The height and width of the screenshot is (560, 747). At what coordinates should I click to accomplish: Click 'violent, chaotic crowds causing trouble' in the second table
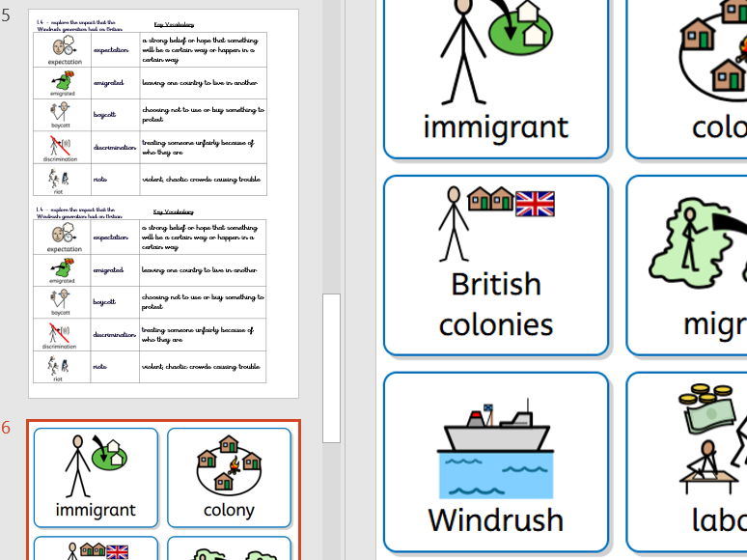201,367
